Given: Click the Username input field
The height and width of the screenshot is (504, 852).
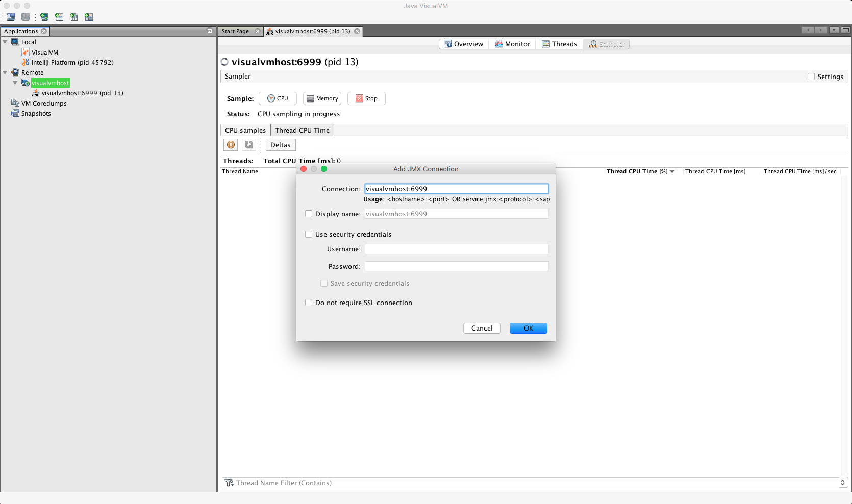Looking at the screenshot, I should (x=457, y=249).
